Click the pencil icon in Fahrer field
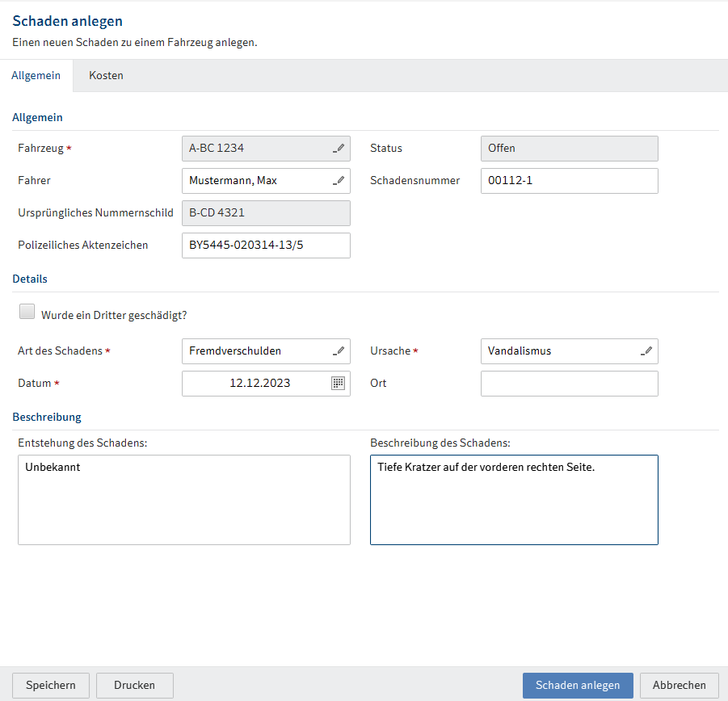The image size is (728, 701). [339, 181]
